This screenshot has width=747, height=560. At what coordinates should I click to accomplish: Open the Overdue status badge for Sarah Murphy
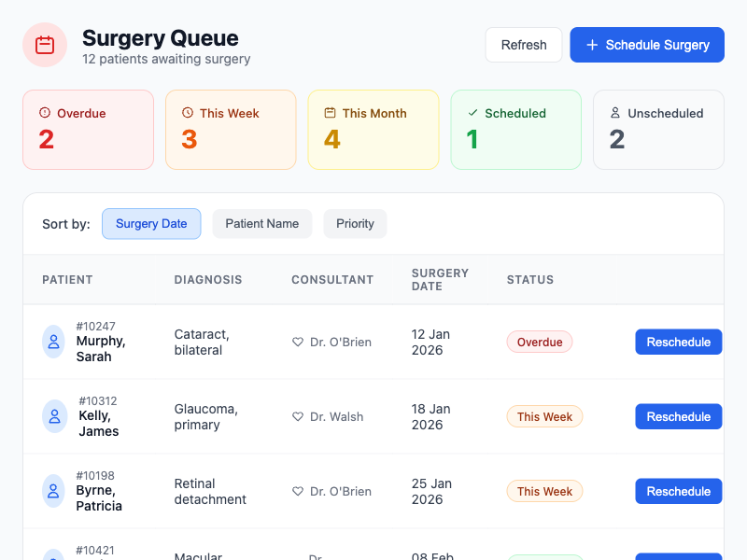coord(540,342)
